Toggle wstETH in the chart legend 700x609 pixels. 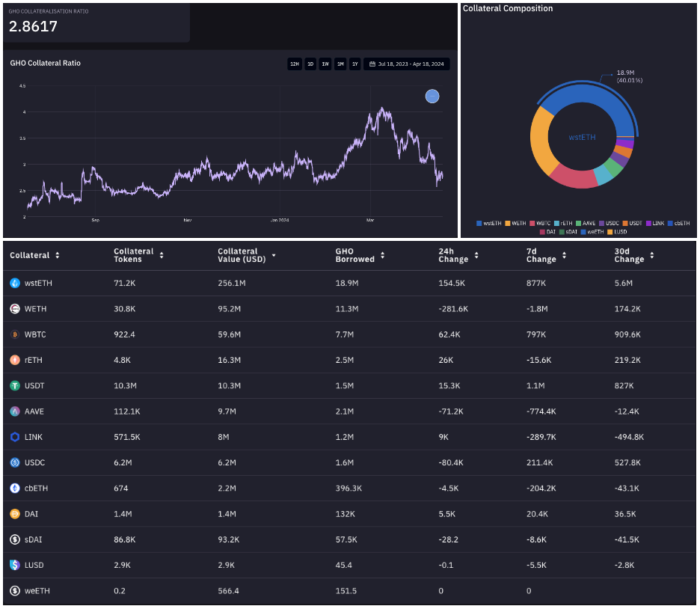click(489, 223)
